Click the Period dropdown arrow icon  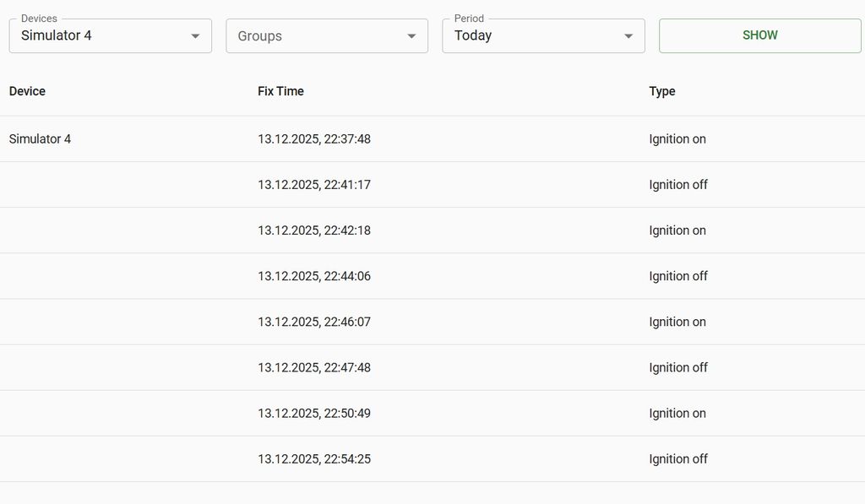(x=628, y=36)
